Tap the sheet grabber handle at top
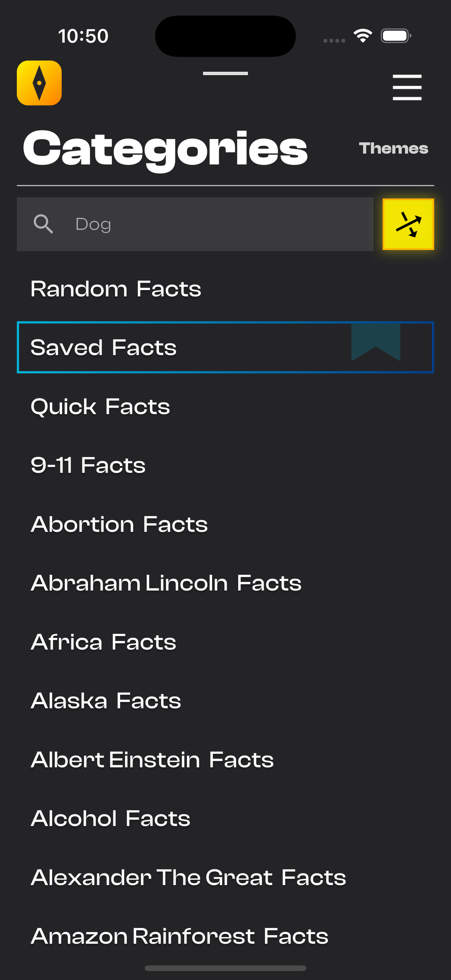This screenshot has width=451, height=980. [225, 73]
